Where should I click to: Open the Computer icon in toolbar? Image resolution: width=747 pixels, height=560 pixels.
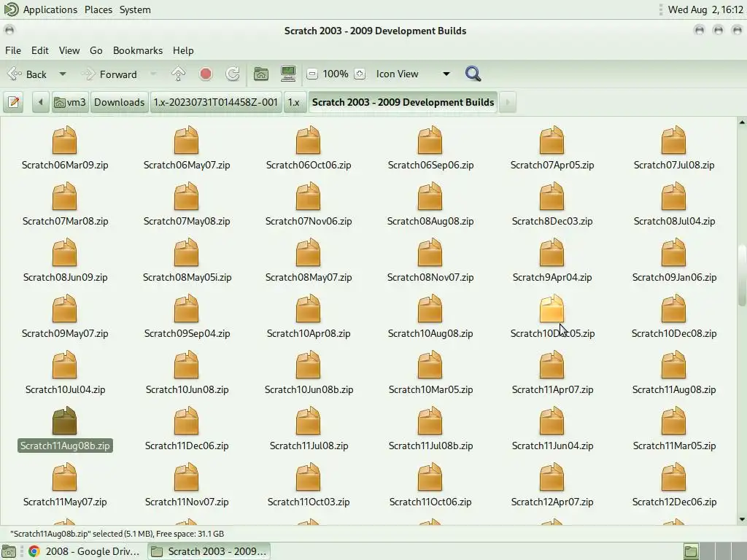(x=288, y=74)
